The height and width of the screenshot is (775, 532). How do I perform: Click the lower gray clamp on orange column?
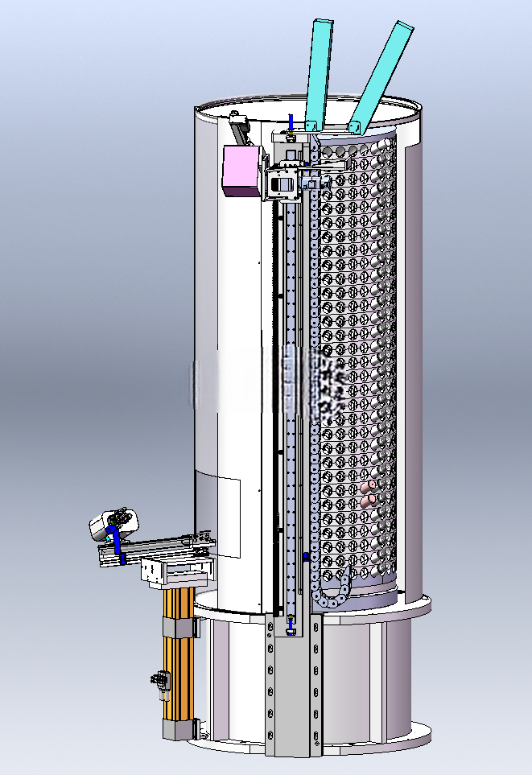click(x=180, y=729)
